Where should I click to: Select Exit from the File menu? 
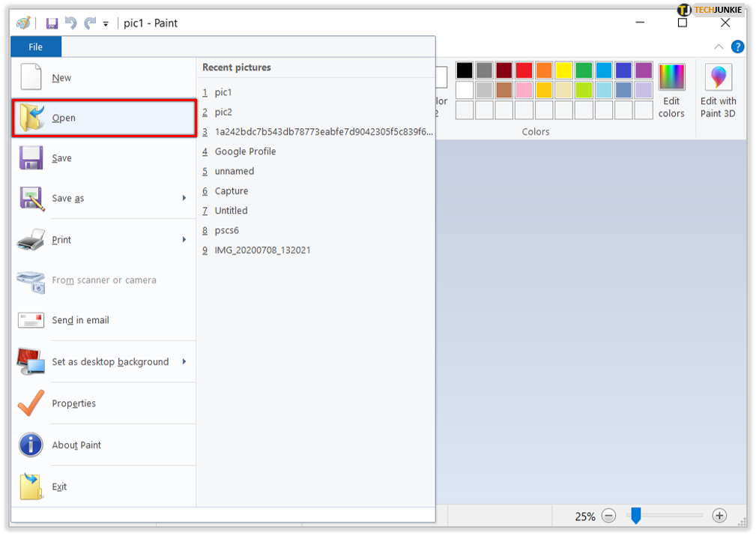(x=103, y=487)
